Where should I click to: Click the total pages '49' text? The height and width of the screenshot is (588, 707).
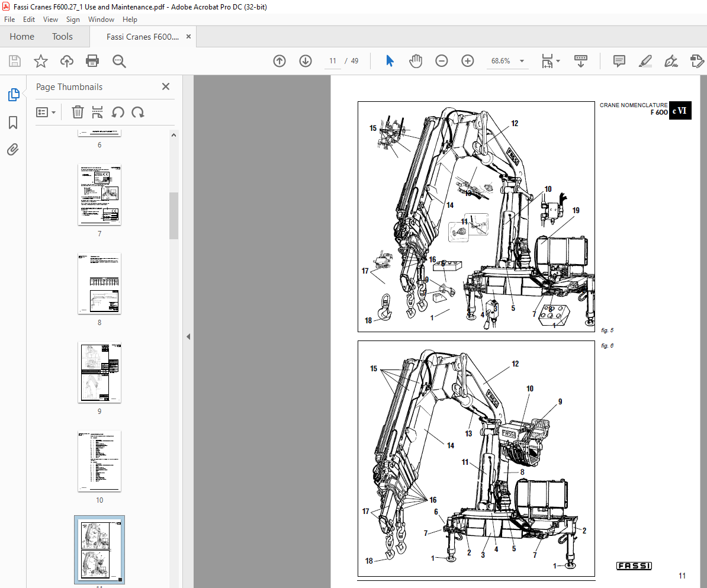[x=355, y=61]
